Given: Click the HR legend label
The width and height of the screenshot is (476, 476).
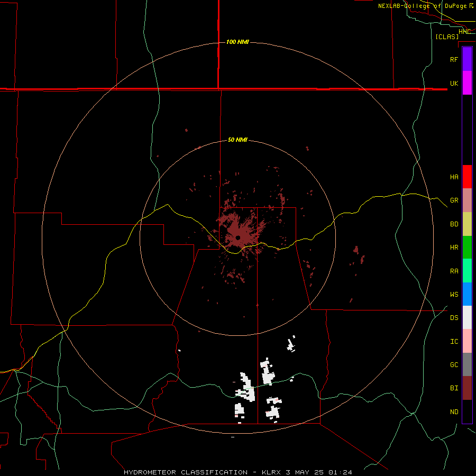Looking at the screenshot, I should tap(454, 248).
